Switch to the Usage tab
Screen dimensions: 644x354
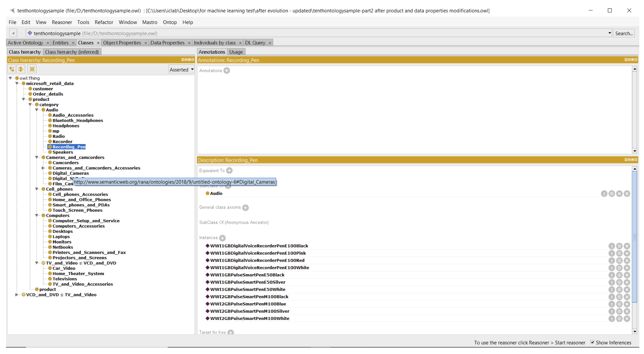236,52
